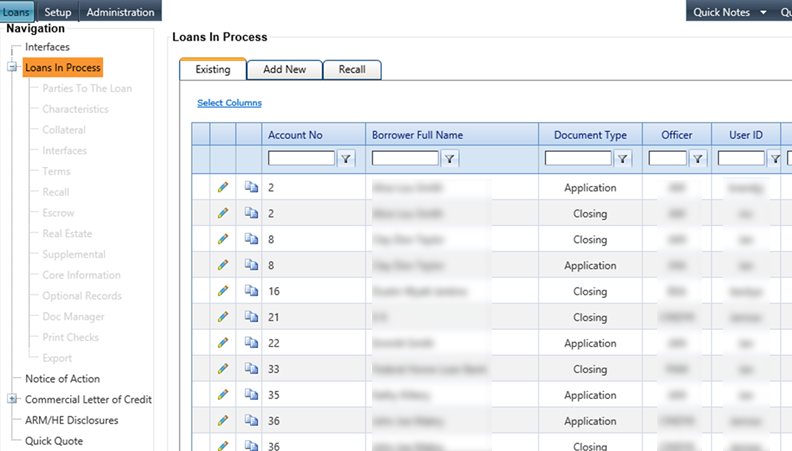Screen dimensions: 792x451
Task: Click pencil edit icon for account 2 Closing
Action: 223,213
